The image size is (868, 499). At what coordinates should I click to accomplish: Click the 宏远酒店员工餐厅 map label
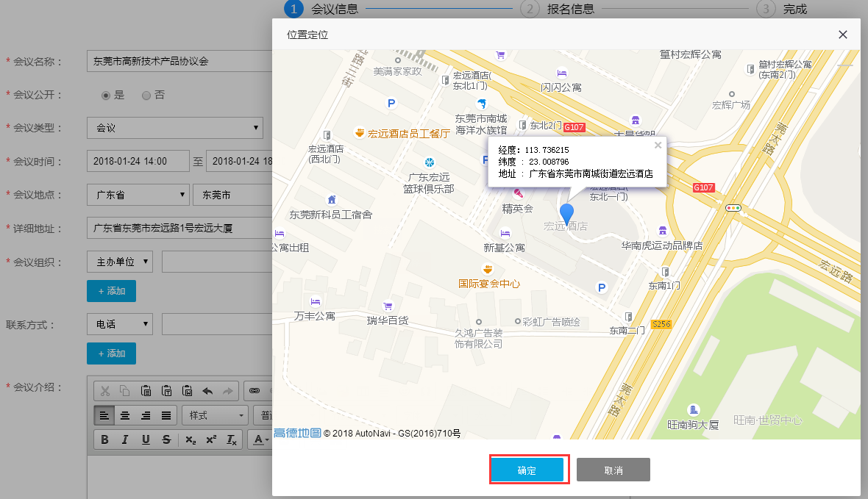[x=408, y=134]
